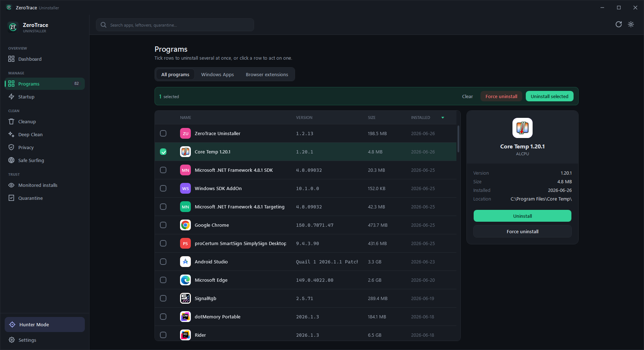This screenshot has height=350, width=644.
Task: Click Force uninstall in the details panel
Action: click(x=523, y=231)
